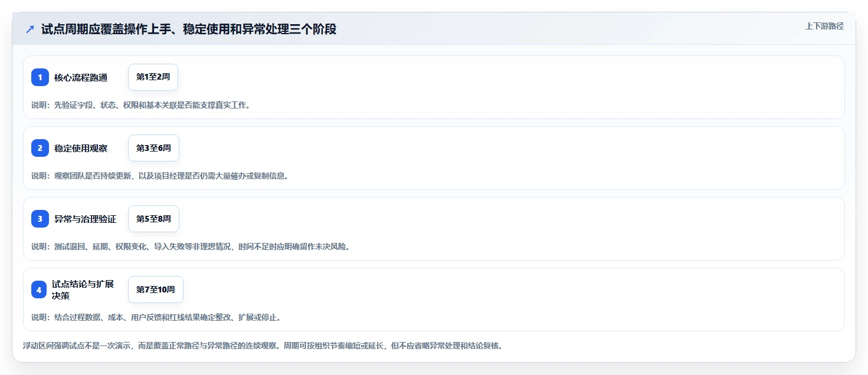Select step number 1 badge
Image resolution: width=868 pixels, height=375 pixels.
click(x=40, y=77)
